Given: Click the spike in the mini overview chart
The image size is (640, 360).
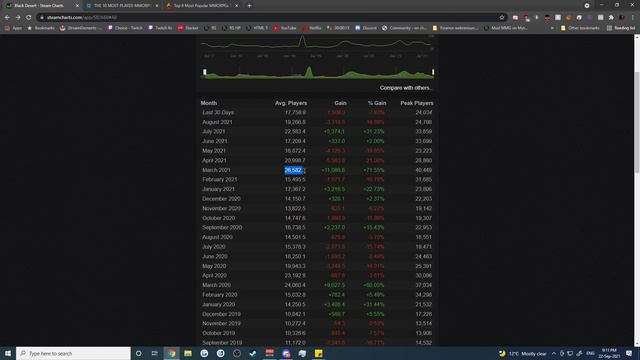Looking at the screenshot, I should coord(309,71).
